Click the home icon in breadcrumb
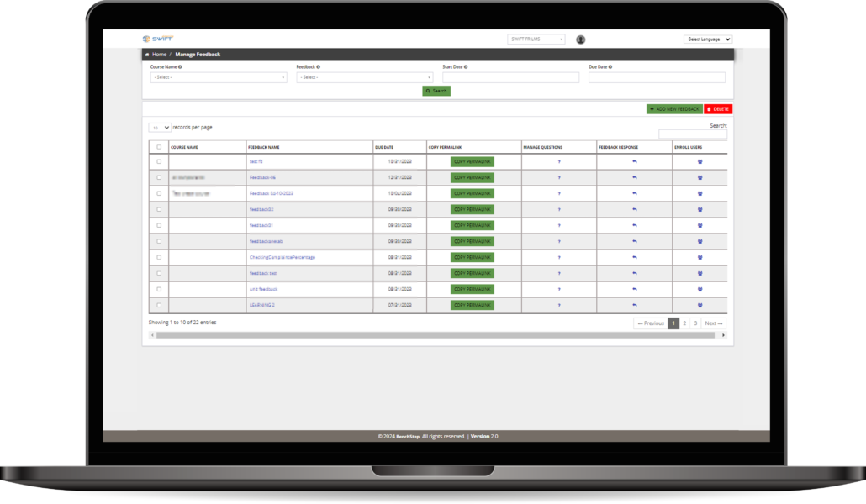The image size is (866, 504). [x=147, y=55]
